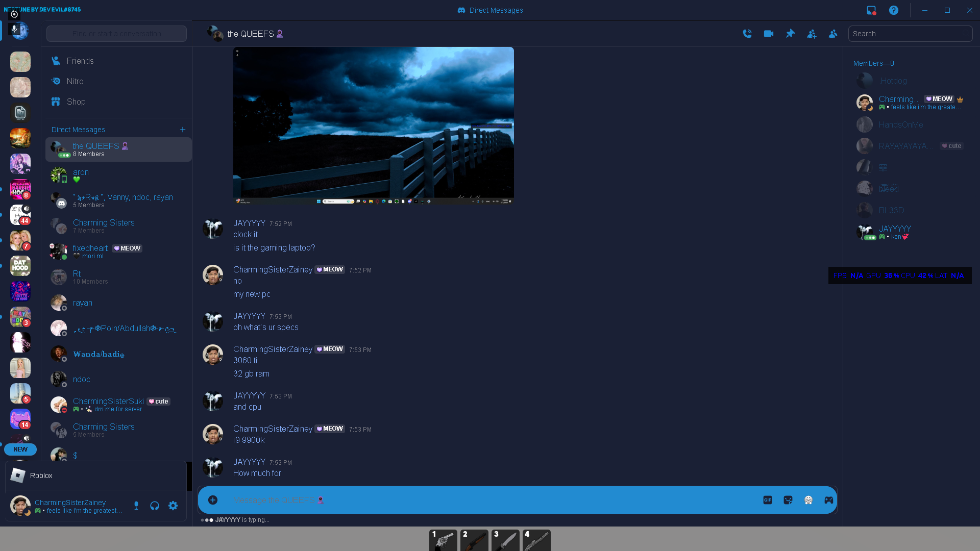Toggle the member list visibility

(x=833, y=34)
